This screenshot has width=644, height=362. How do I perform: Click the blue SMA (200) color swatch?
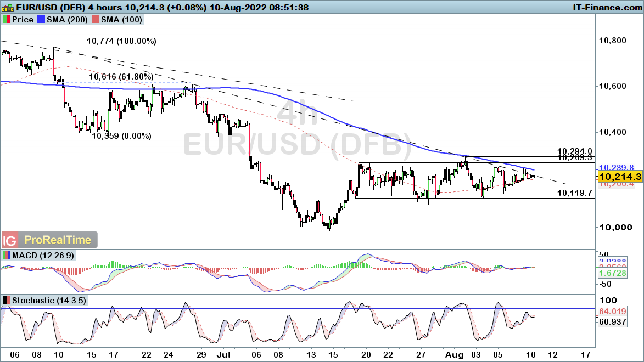tap(41, 19)
